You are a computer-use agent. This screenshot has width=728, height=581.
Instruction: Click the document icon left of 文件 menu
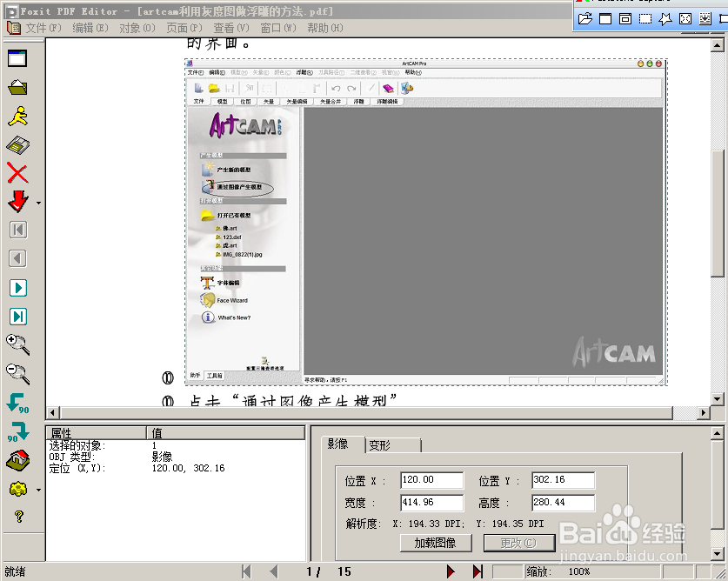tap(13, 28)
